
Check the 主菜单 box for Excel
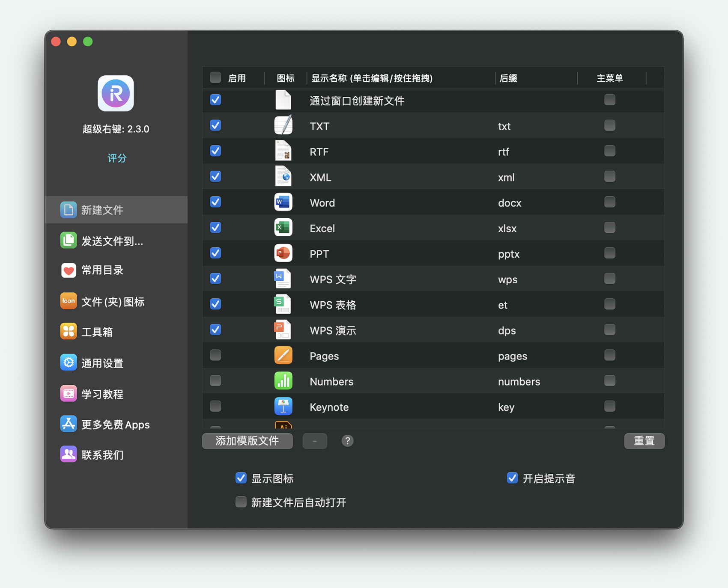tap(610, 228)
